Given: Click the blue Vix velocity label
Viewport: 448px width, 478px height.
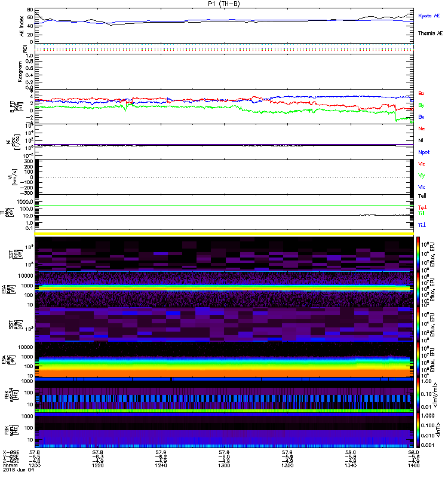Looking at the screenshot, I should [422, 187].
